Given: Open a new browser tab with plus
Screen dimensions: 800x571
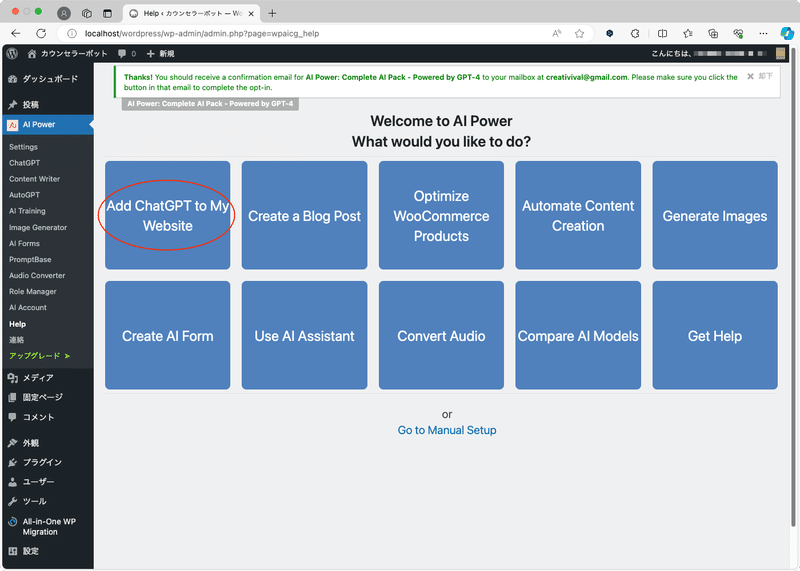Looking at the screenshot, I should (x=272, y=13).
